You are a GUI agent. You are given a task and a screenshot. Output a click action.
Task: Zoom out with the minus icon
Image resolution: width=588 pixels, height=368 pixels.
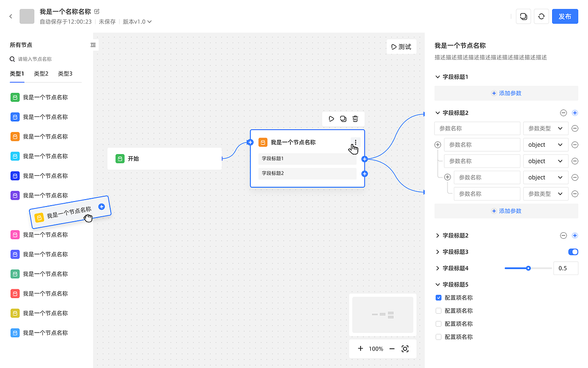pos(392,349)
